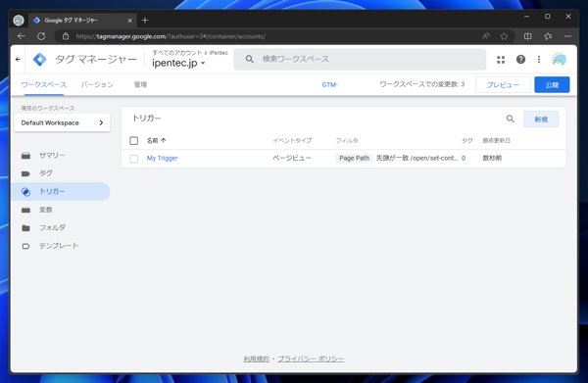Click the GTM- container ID link
This screenshot has height=383, width=588.
[329, 84]
